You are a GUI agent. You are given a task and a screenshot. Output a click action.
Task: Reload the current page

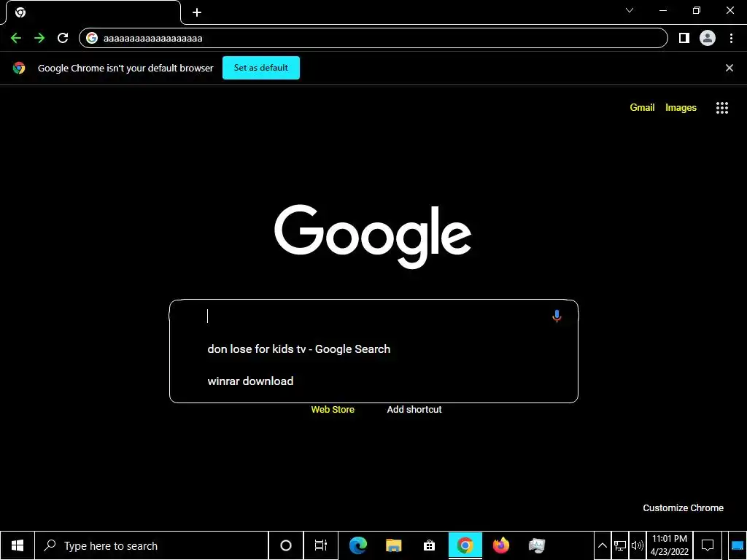[63, 38]
